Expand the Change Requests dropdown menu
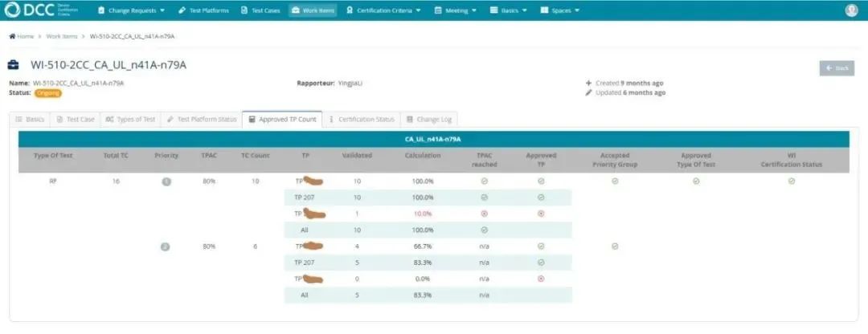The height and width of the screenshot is (334, 868). (x=131, y=10)
